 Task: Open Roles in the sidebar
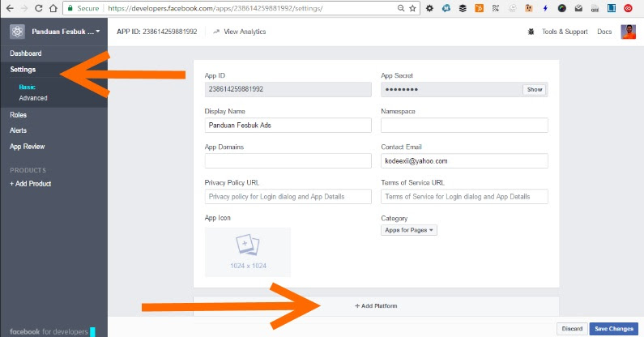click(18, 115)
